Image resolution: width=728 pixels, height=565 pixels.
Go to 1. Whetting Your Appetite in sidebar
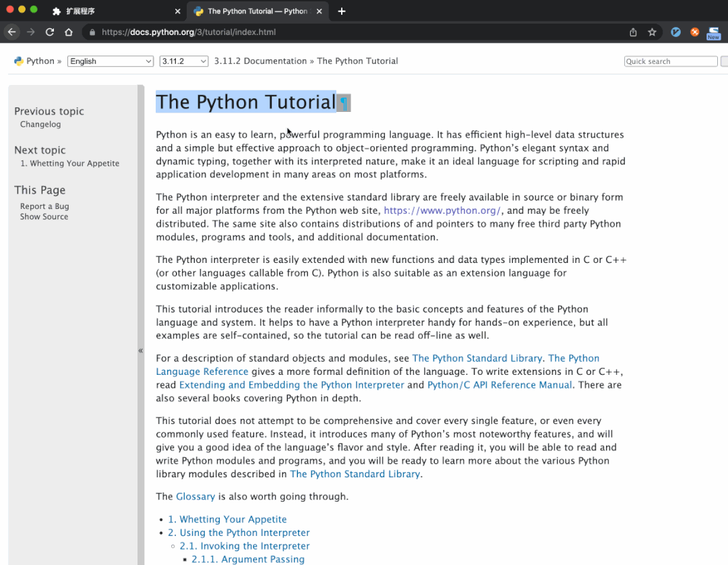coord(69,163)
